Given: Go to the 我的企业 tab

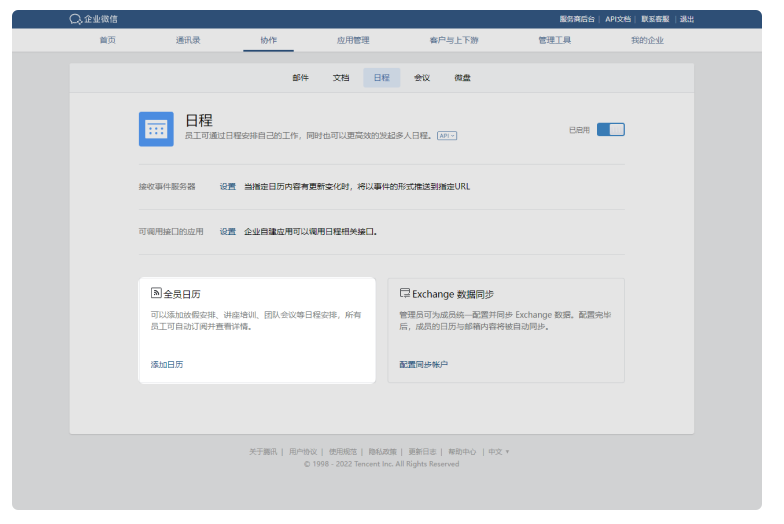Looking at the screenshot, I should (646, 40).
